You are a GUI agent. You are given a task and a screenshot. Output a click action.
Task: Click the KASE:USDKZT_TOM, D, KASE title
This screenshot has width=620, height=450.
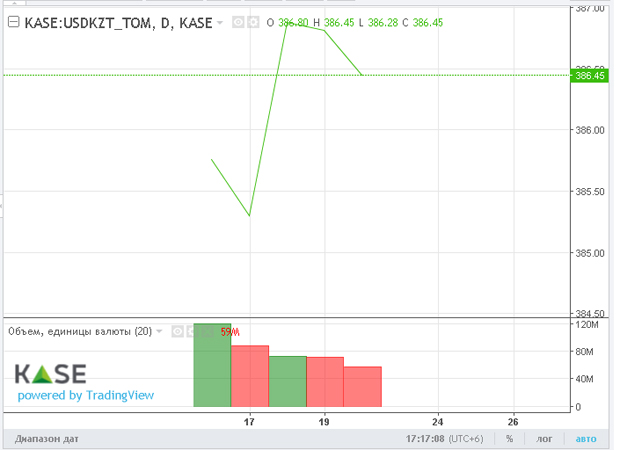[x=118, y=23]
